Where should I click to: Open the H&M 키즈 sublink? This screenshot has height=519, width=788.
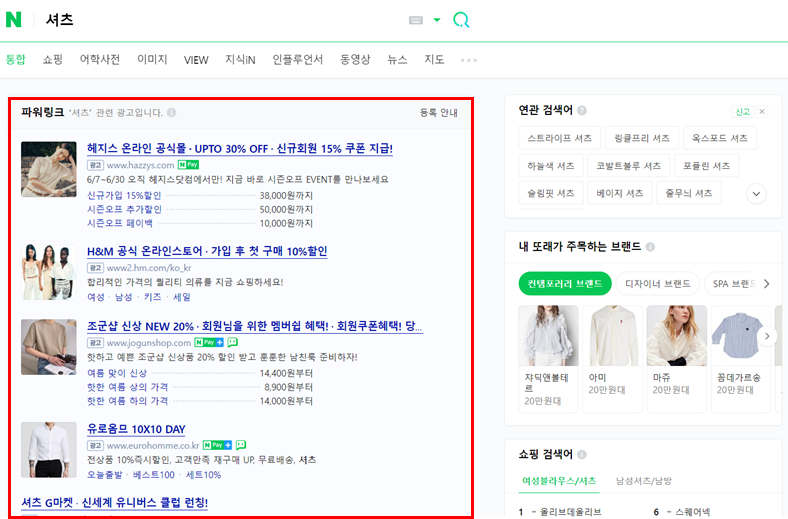click(x=152, y=297)
